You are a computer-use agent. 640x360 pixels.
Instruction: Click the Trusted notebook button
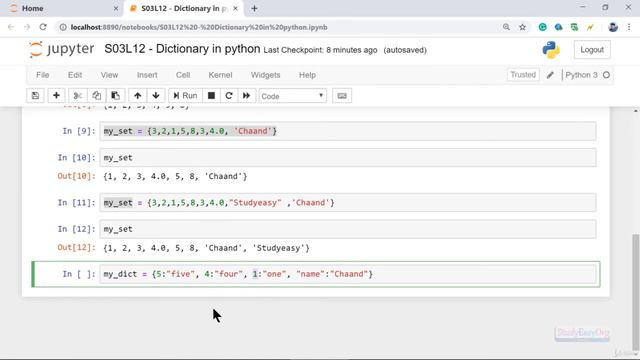[523, 75]
